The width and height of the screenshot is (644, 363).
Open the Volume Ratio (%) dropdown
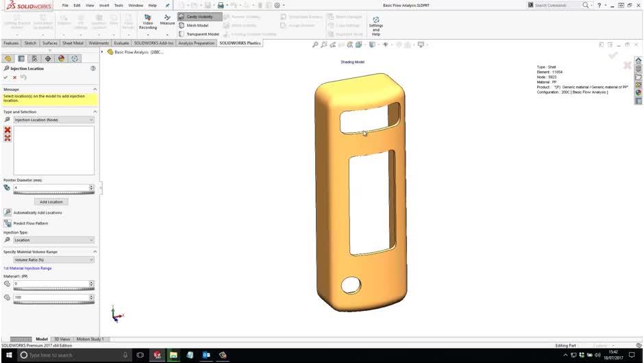click(x=53, y=260)
